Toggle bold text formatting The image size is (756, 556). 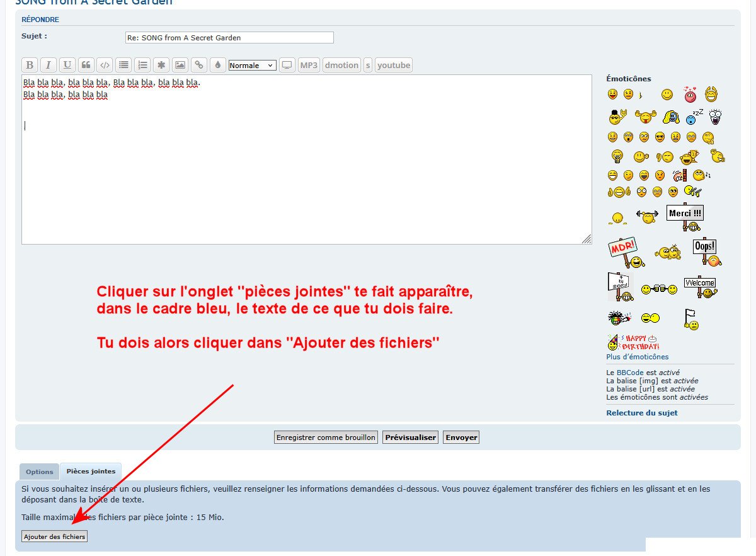pyautogui.click(x=30, y=65)
